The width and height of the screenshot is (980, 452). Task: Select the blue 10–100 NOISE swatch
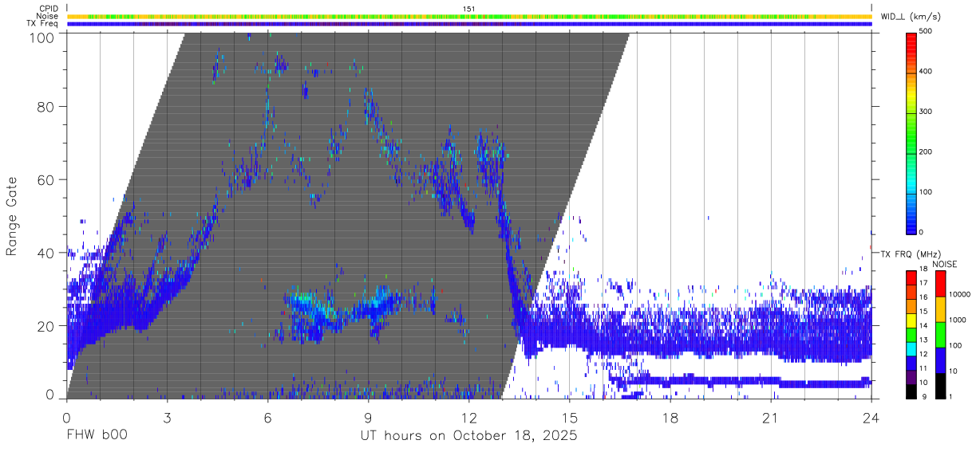tap(940, 360)
